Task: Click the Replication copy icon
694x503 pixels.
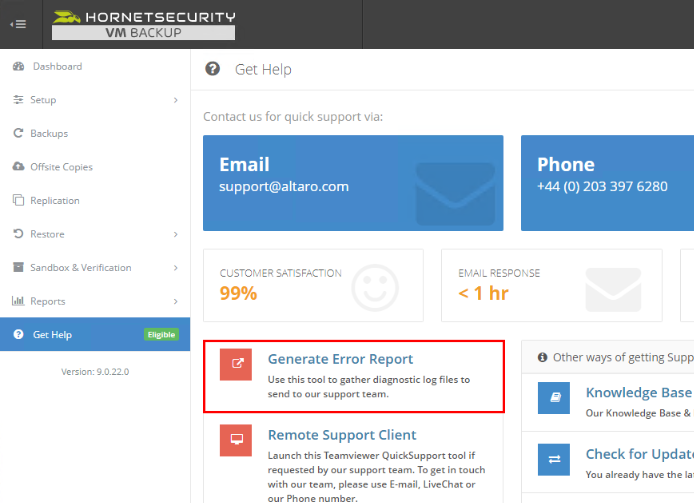Action: tap(18, 200)
